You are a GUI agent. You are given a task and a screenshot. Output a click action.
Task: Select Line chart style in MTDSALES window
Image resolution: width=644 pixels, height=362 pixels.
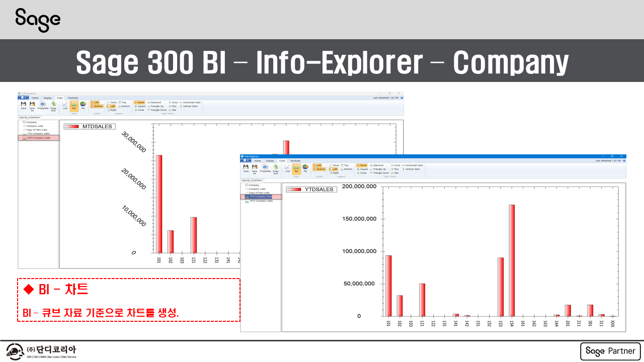point(65,105)
